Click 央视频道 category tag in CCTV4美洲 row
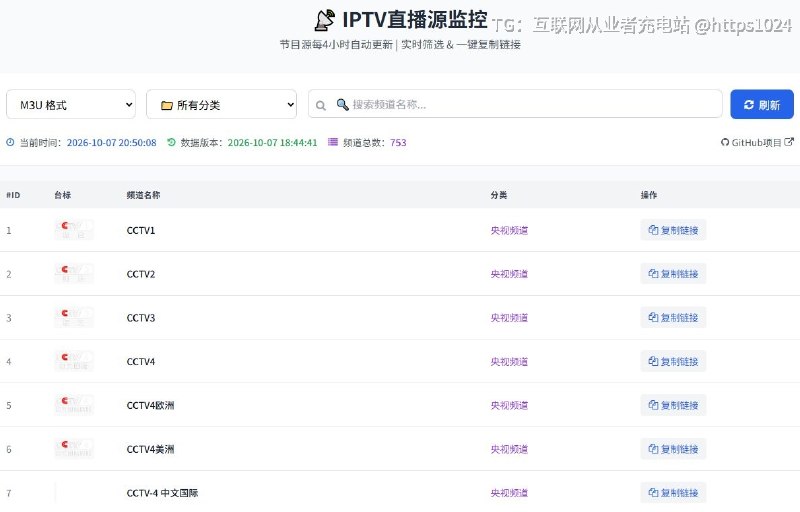 (509, 450)
